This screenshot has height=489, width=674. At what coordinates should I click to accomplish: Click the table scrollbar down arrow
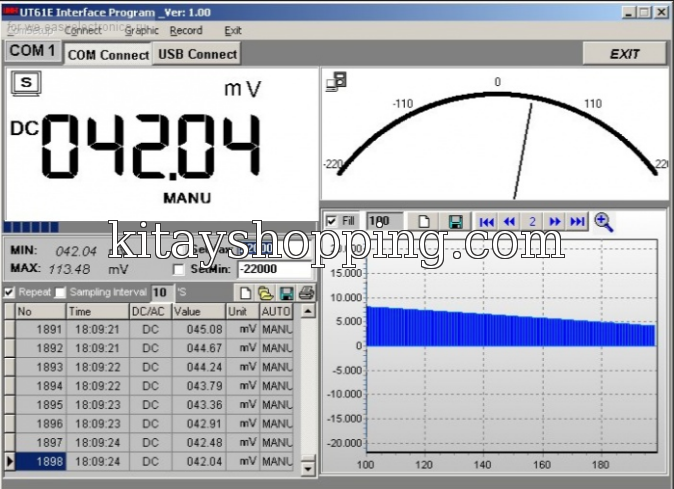308,468
